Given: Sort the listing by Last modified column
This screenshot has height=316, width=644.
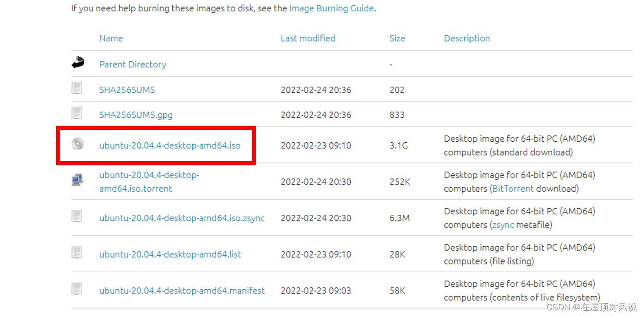Looking at the screenshot, I should tap(308, 39).
